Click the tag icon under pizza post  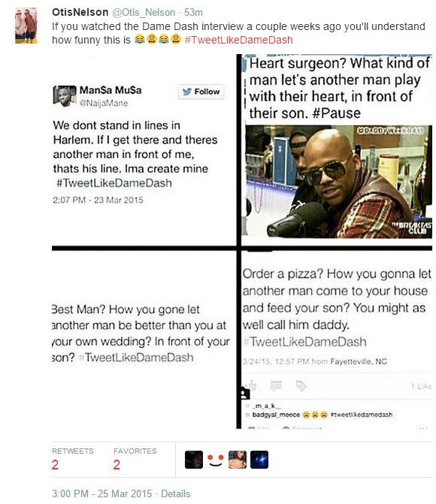[x=301, y=385]
